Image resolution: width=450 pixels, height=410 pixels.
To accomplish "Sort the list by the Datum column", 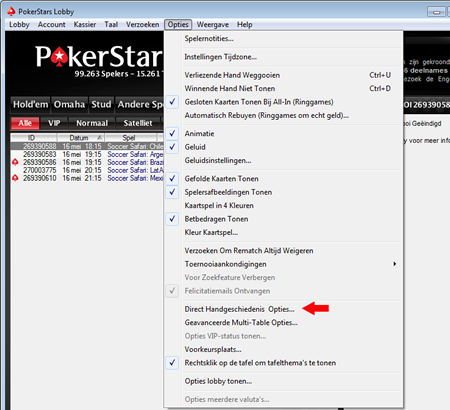I will tap(81, 138).
